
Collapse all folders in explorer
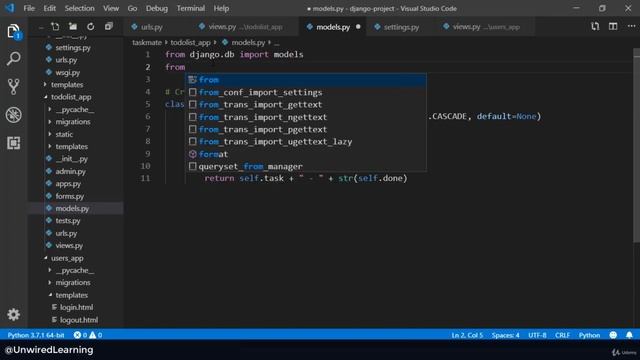click(x=108, y=27)
